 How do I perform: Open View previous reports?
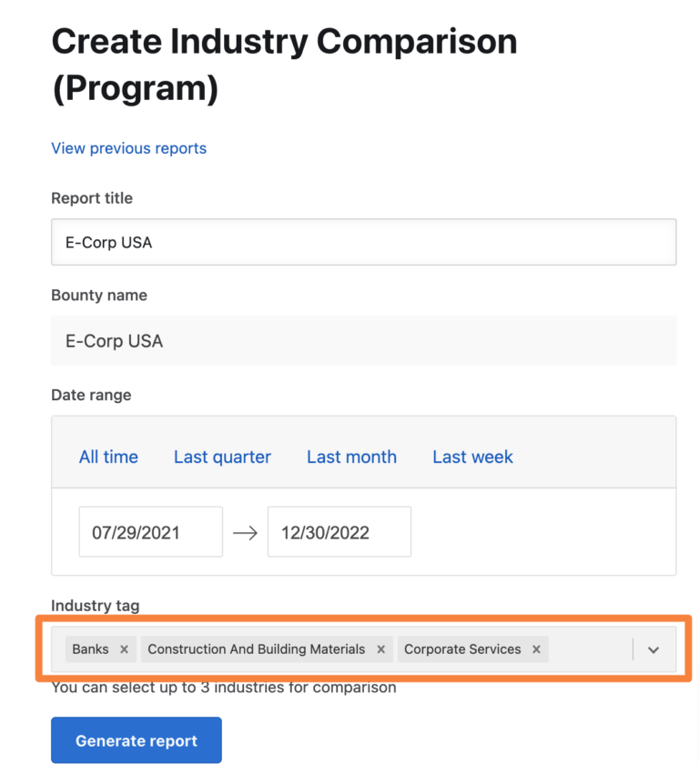(x=128, y=147)
